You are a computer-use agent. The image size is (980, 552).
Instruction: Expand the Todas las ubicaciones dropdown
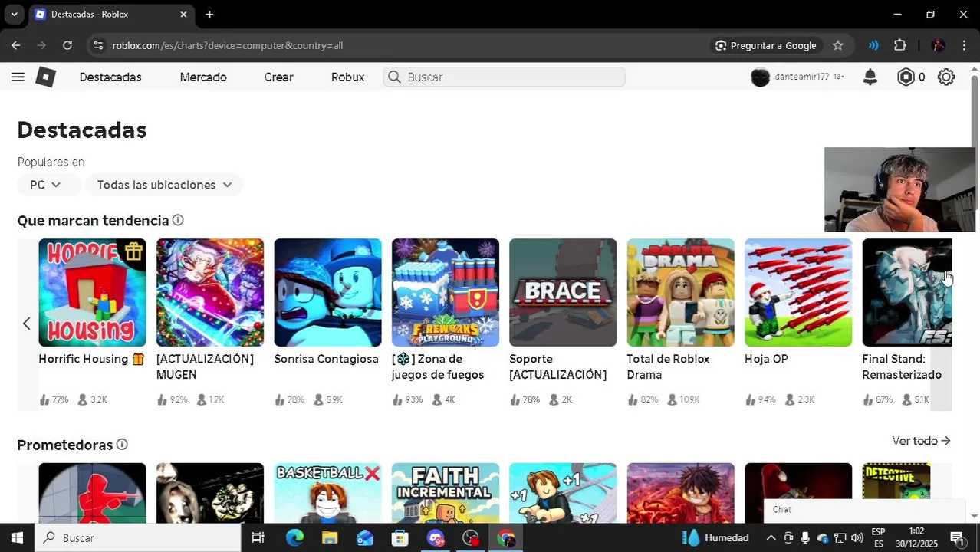164,185
